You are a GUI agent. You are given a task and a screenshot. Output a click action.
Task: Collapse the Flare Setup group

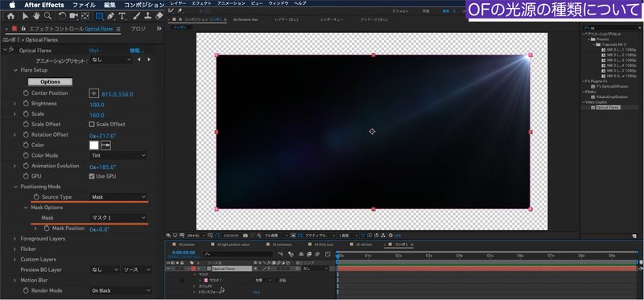[x=15, y=70]
